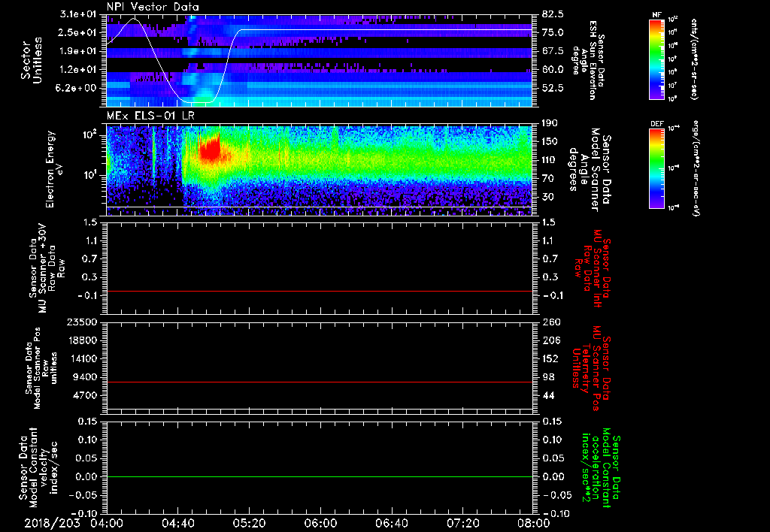This screenshot has width=770, height=532.
Task: Click the "18800" scanner position tick
Action: [83, 340]
